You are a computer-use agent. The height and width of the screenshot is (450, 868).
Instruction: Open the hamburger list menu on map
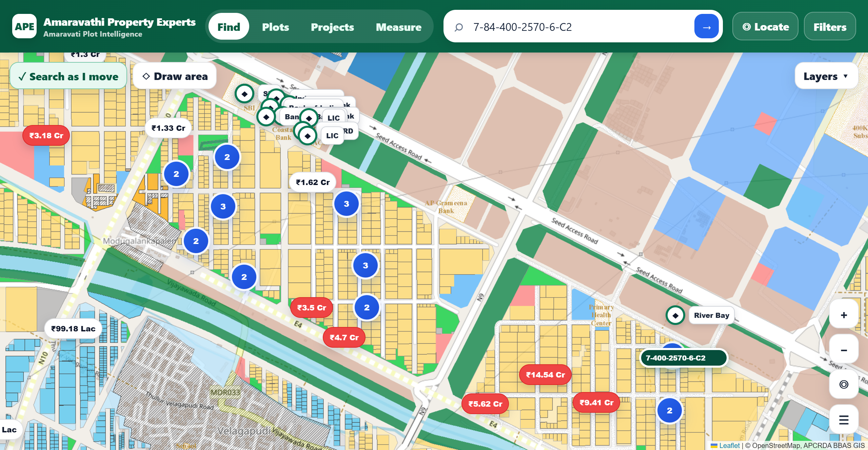844,420
